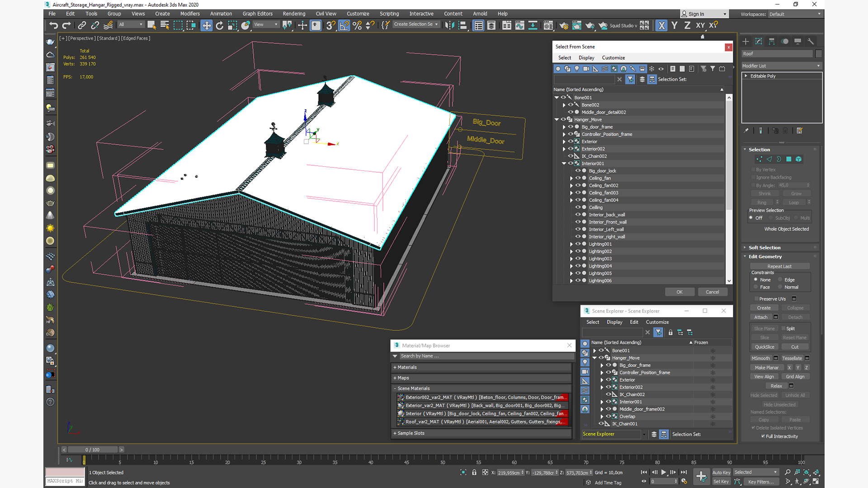Enable the Preserve UVs checkbox
Viewport: 868px width, 488px height.
(756, 299)
